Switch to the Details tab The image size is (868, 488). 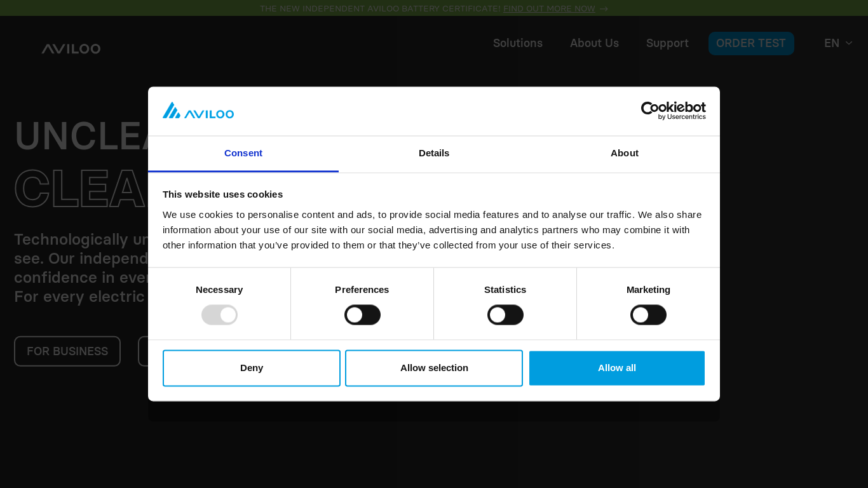coord(434,153)
